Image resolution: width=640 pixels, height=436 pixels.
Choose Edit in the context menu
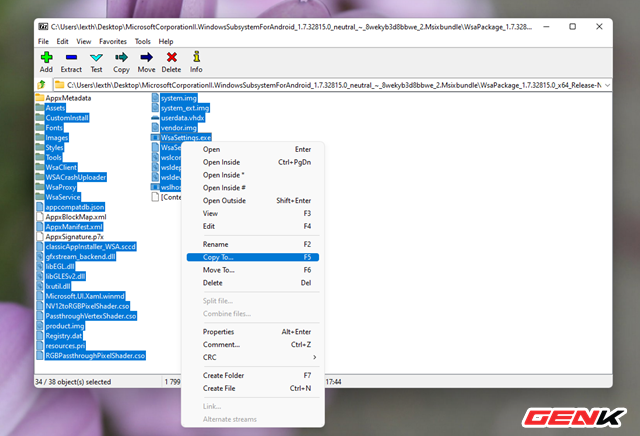pyautogui.click(x=253, y=226)
